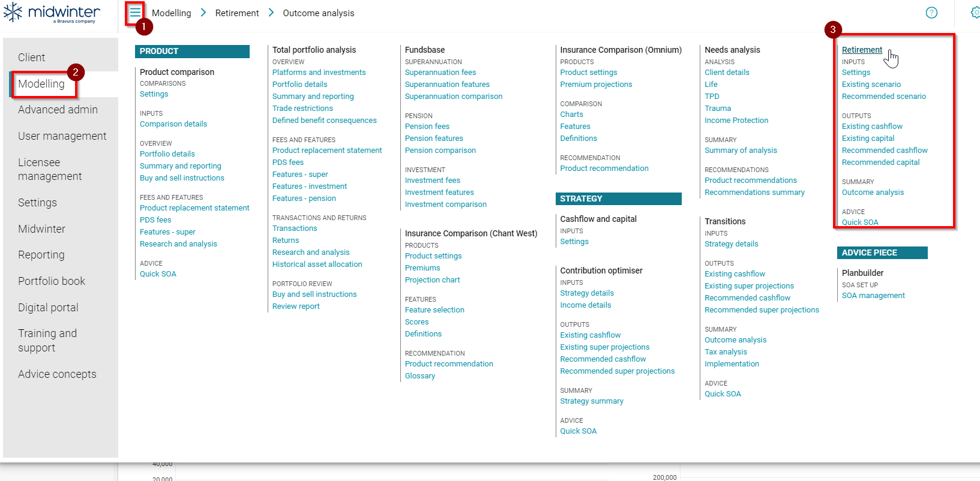Open Investment comparison link
980x481 pixels.
click(446, 205)
